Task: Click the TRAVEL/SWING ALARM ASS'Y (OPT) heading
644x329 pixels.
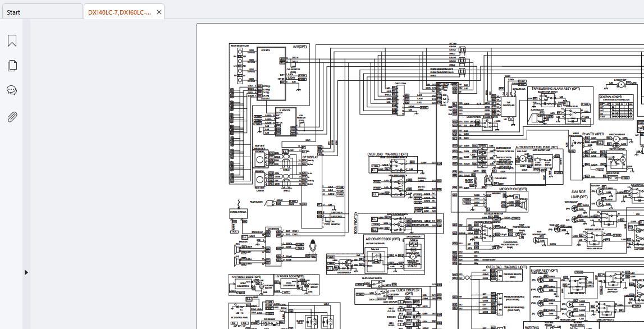Action: pos(556,88)
